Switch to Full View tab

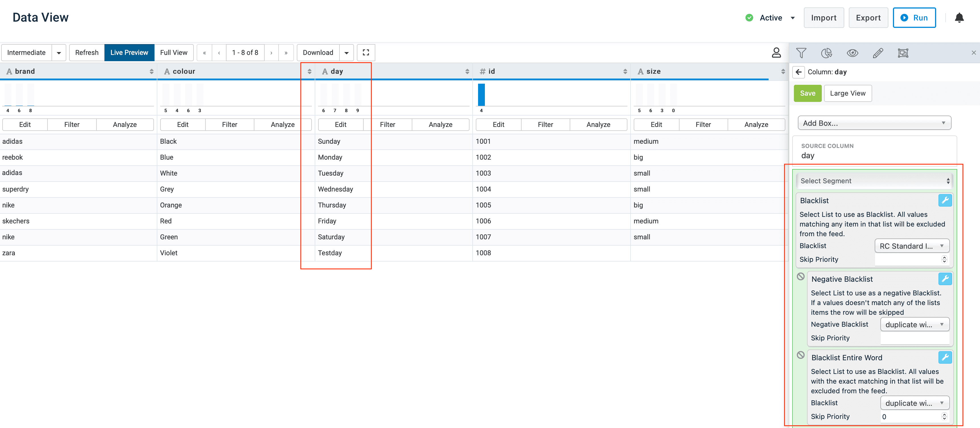coord(174,52)
